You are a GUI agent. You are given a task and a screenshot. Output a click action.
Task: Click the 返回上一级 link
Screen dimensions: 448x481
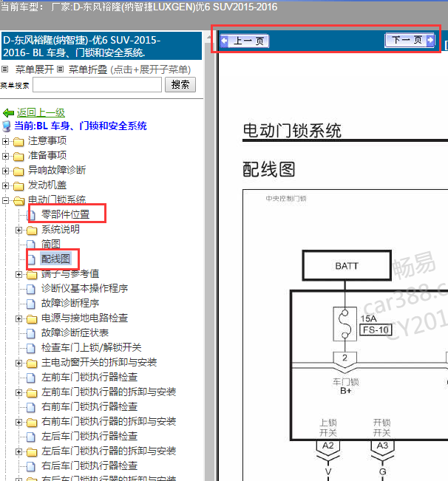pos(41,112)
